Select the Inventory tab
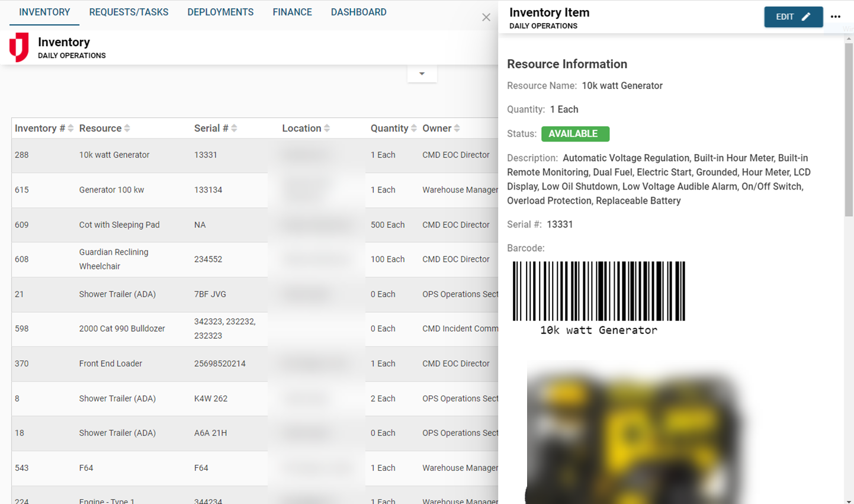The width and height of the screenshot is (854, 504). pyautogui.click(x=44, y=12)
